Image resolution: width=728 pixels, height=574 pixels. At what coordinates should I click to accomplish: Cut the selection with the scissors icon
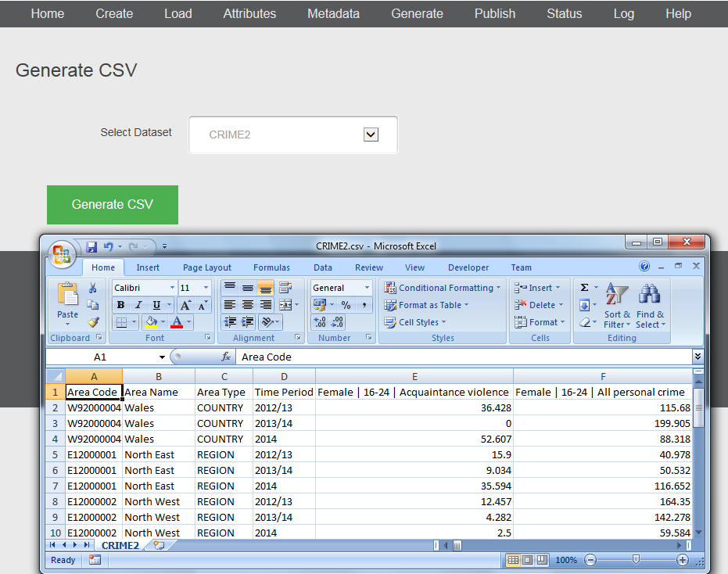(93, 288)
